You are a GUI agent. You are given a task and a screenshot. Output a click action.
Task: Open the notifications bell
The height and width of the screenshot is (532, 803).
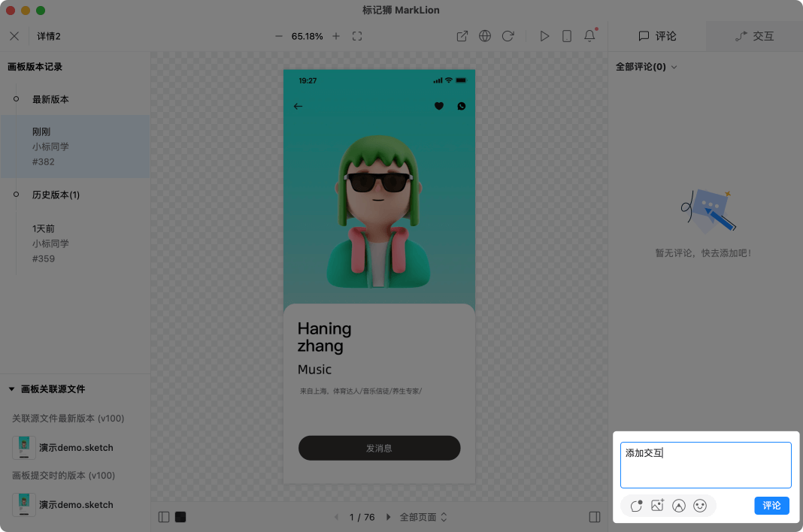[x=589, y=36]
